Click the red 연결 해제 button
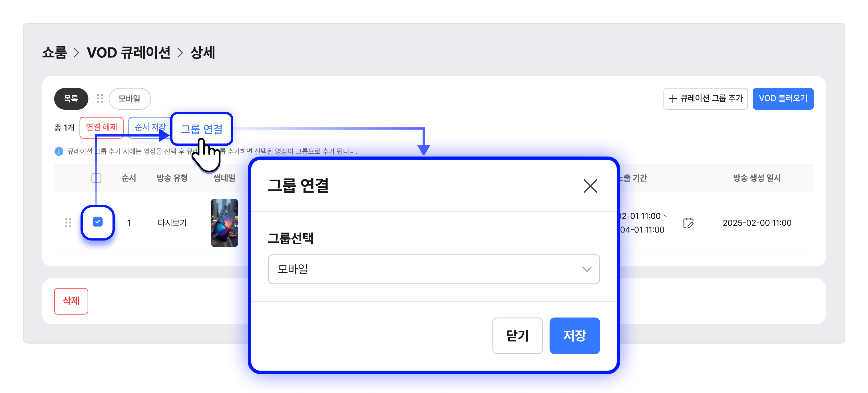868x393 pixels. pyautogui.click(x=101, y=127)
